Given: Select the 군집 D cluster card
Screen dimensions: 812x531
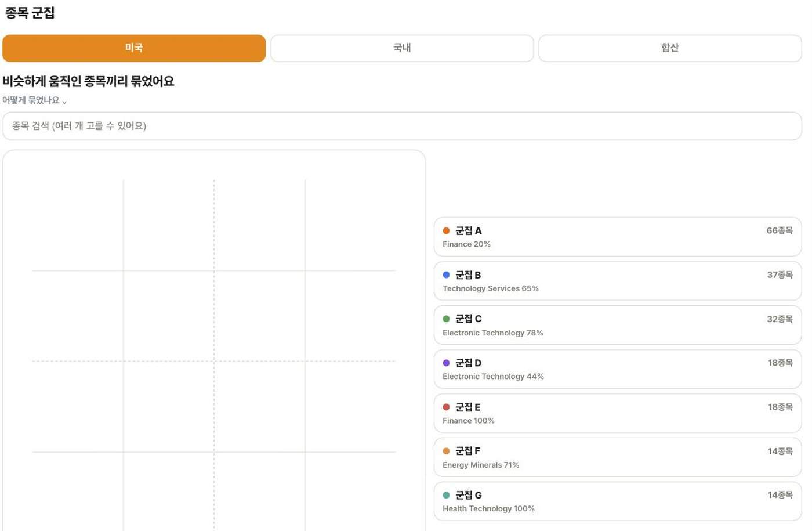Looking at the screenshot, I should [618, 369].
